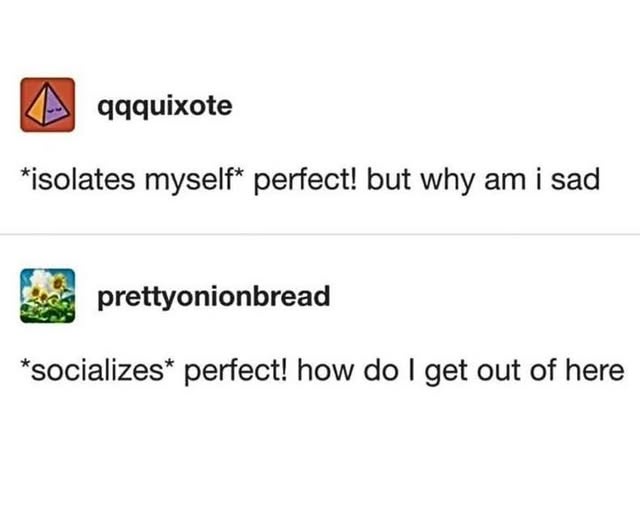Click the text "but why am i sad"
Viewport: 640px width, 518px height.
point(483,180)
